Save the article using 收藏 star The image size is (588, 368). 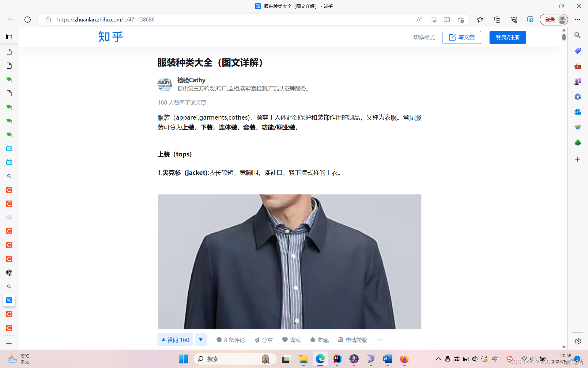pos(319,340)
